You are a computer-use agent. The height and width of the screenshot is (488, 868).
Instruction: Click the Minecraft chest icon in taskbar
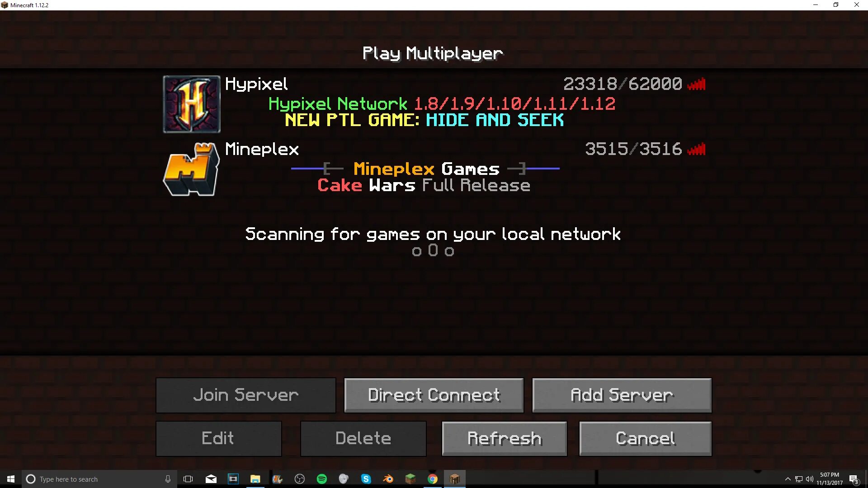(455, 479)
